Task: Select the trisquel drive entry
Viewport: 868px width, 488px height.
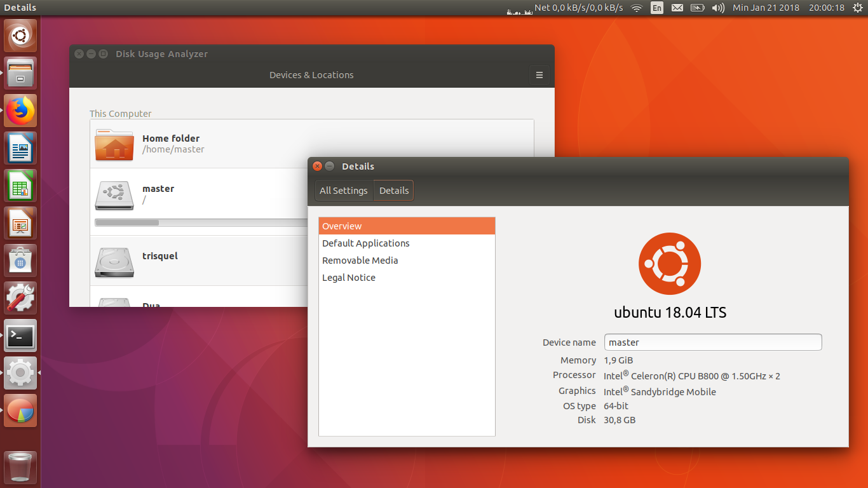Action: coord(311,261)
